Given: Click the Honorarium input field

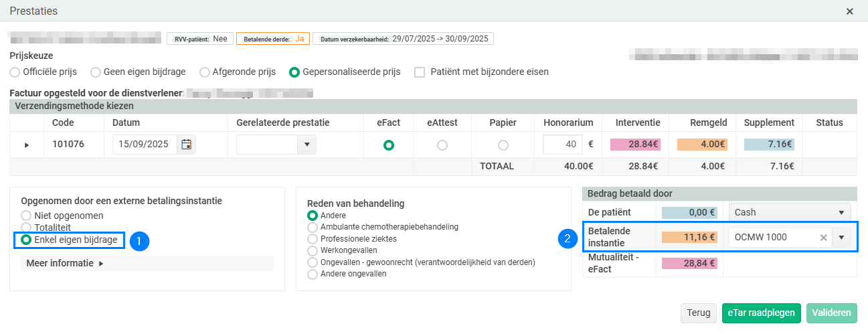Looking at the screenshot, I should 561,145.
